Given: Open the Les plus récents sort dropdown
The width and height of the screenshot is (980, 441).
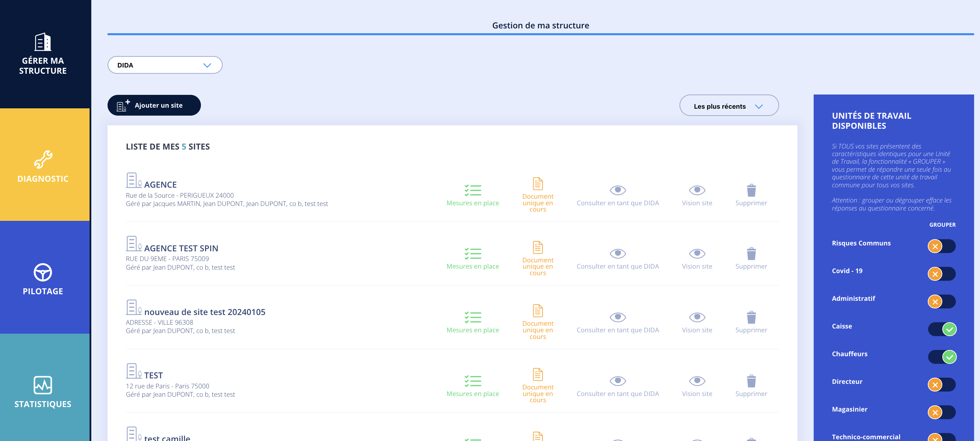Looking at the screenshot, I should pyautogui.click(x=729, y=106).
